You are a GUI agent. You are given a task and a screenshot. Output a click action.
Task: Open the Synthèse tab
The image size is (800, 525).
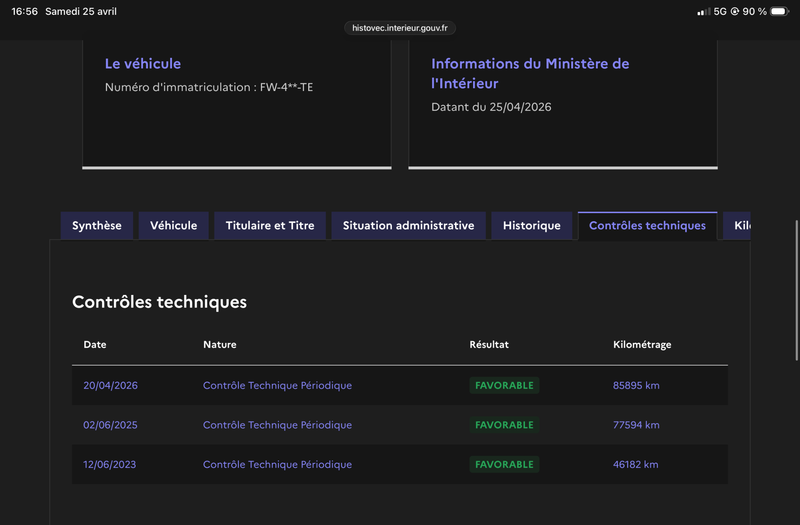point(97,226)
